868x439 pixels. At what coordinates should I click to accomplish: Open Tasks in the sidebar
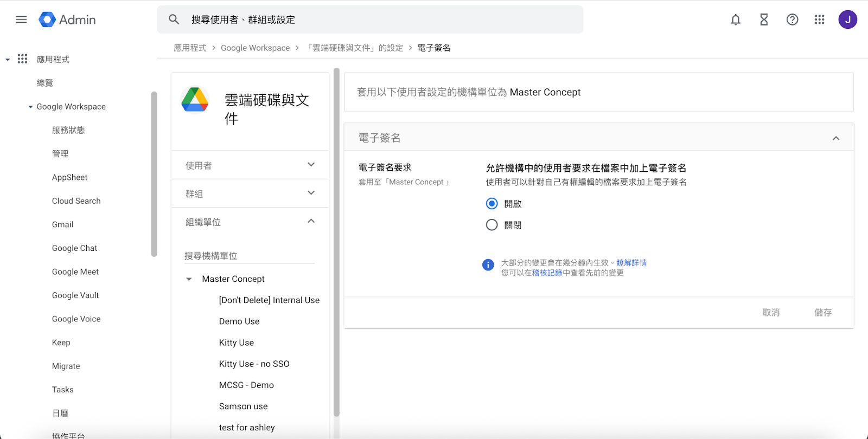coord(63,390)
